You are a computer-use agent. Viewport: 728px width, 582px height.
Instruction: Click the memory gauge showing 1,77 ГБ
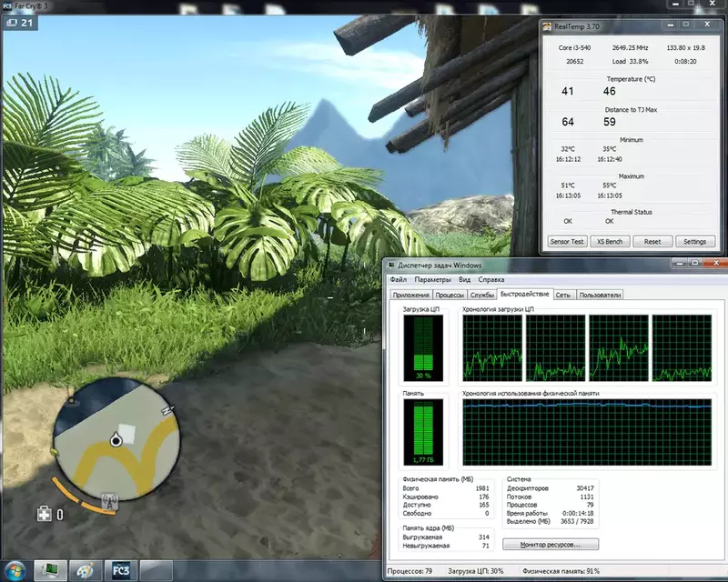click(x=423, y=432)
